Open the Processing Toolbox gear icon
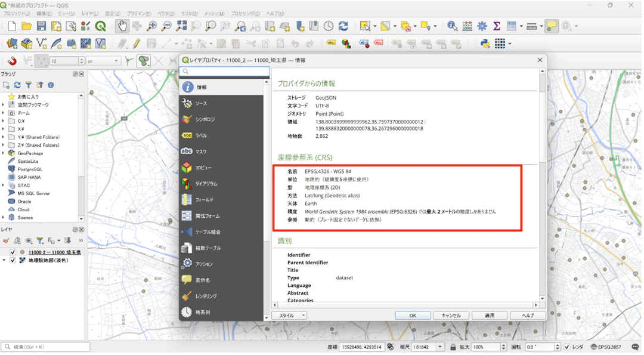 click(482, 26)
